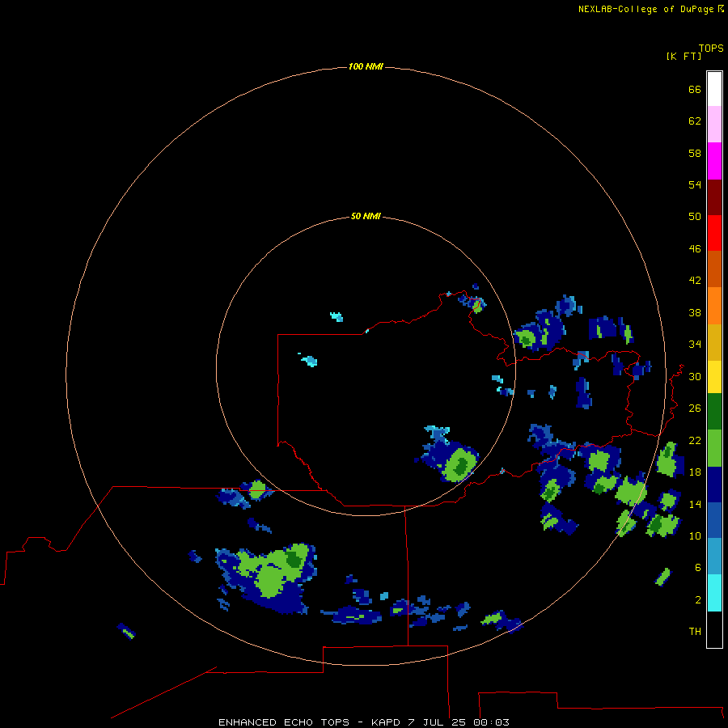Screen dimensions: 728x728
Task: Select the black TH threshold swatch
Action: 714,629
